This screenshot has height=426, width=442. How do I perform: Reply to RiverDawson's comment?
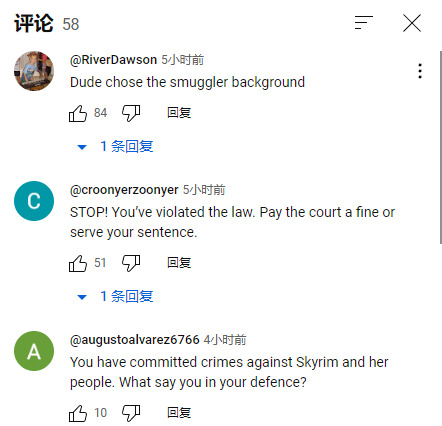click(x=179, y=113)
